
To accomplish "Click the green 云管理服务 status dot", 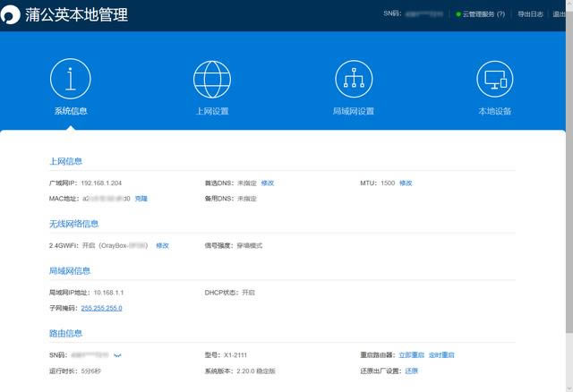I will tap(458, 15).
